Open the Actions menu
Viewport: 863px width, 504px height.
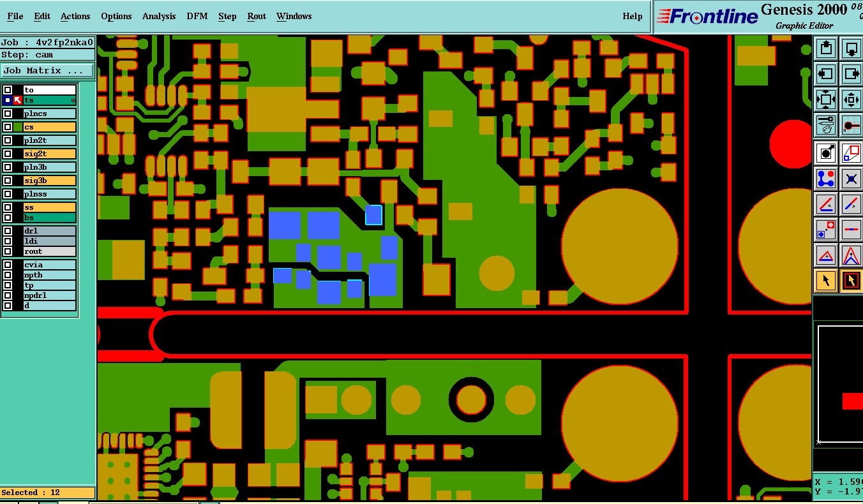tap(75, 16)
